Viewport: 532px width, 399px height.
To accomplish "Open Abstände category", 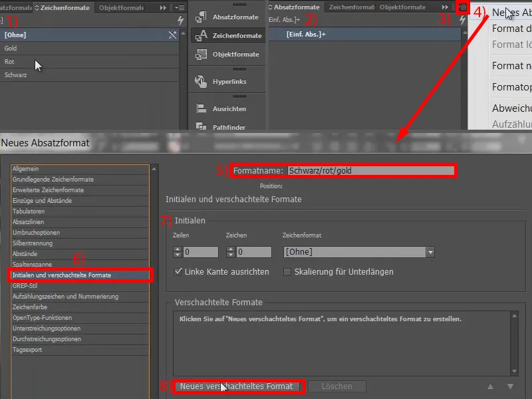I will click(x=80, y=254).
